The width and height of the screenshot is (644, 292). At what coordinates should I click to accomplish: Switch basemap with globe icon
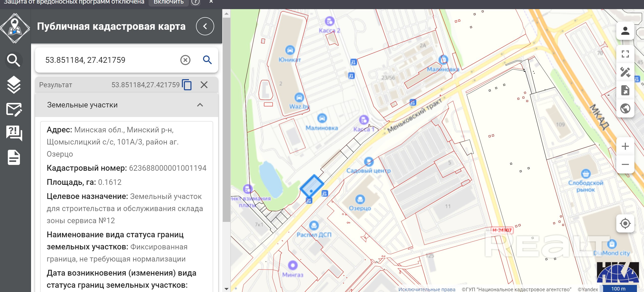[x=625, y=109]
